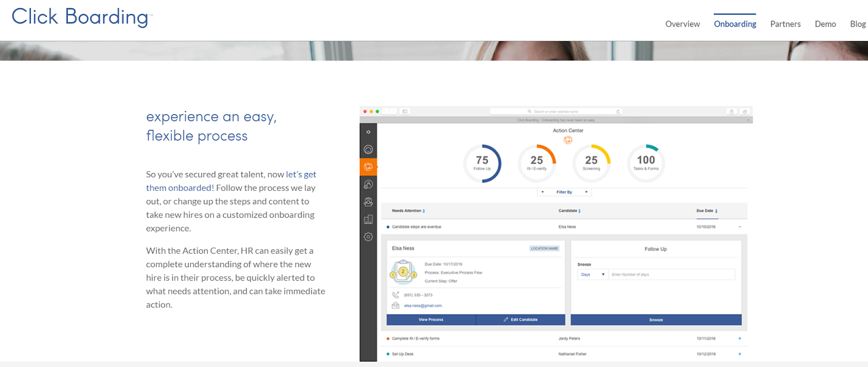This screenshot has height=367, width=868.
Task: Open the Blog nav item
Action: click(x=858, y=24)
